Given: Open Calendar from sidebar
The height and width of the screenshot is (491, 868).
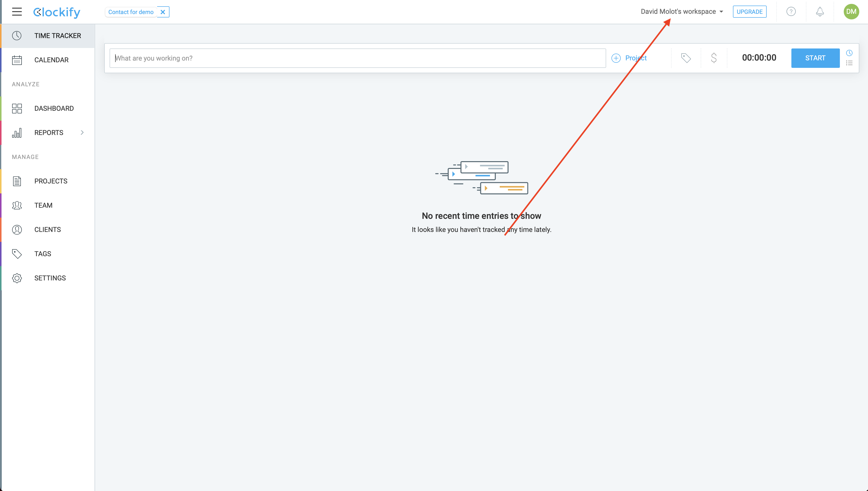Looking at the screenshot, I should click(x=48, y=60).
